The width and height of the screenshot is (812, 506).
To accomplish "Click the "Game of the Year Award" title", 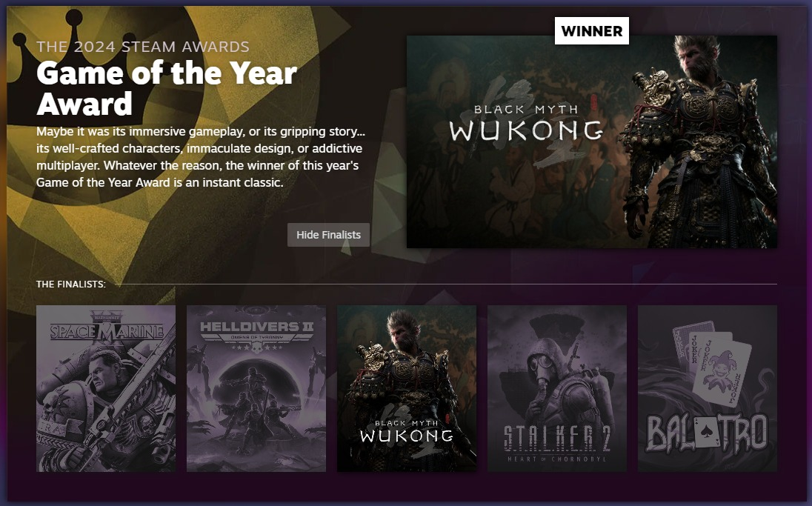I will click(167, 87).
